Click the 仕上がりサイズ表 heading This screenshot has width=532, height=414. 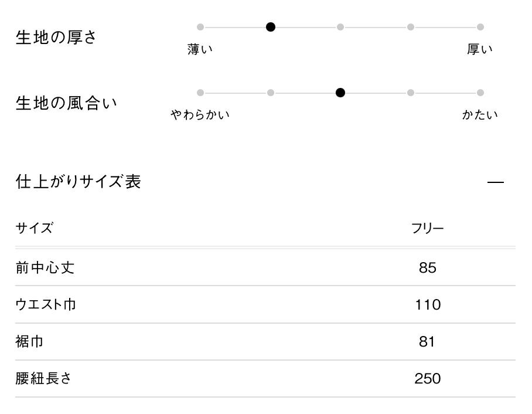(78, 182)
